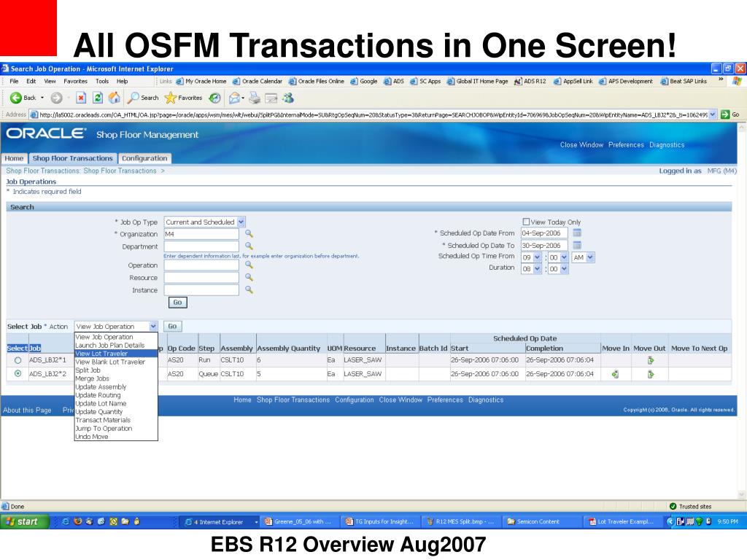Click the Edit document toolbar icon

[x=271, y=98]
